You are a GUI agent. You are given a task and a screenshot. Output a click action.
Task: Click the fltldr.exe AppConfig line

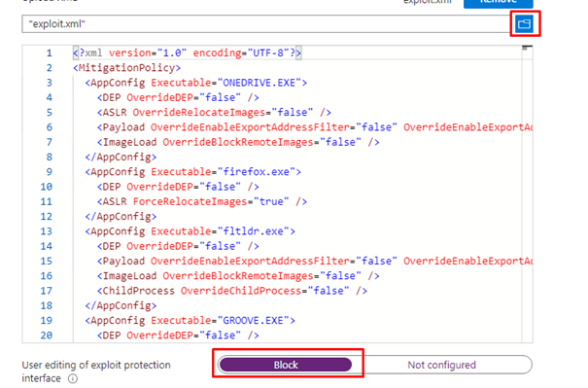pos(190,231)
